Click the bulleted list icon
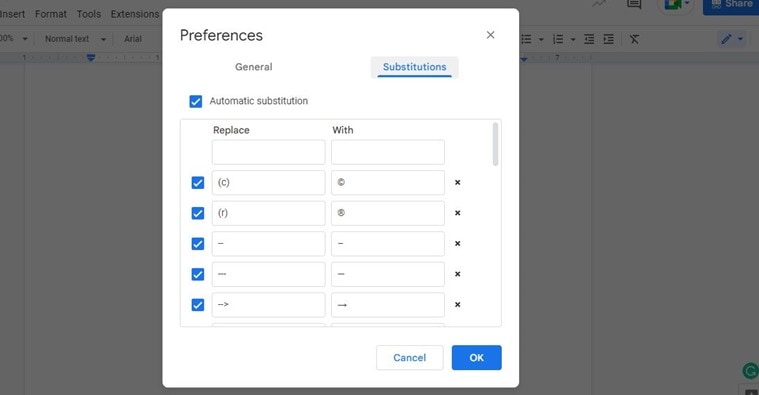Image resolution: width=759 pixels, height=395 pixels. [x=527, y=39]
